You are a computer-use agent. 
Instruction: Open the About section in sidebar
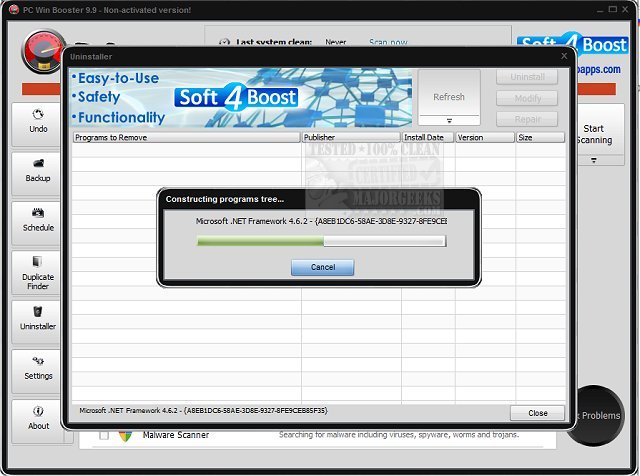point(38,421)
